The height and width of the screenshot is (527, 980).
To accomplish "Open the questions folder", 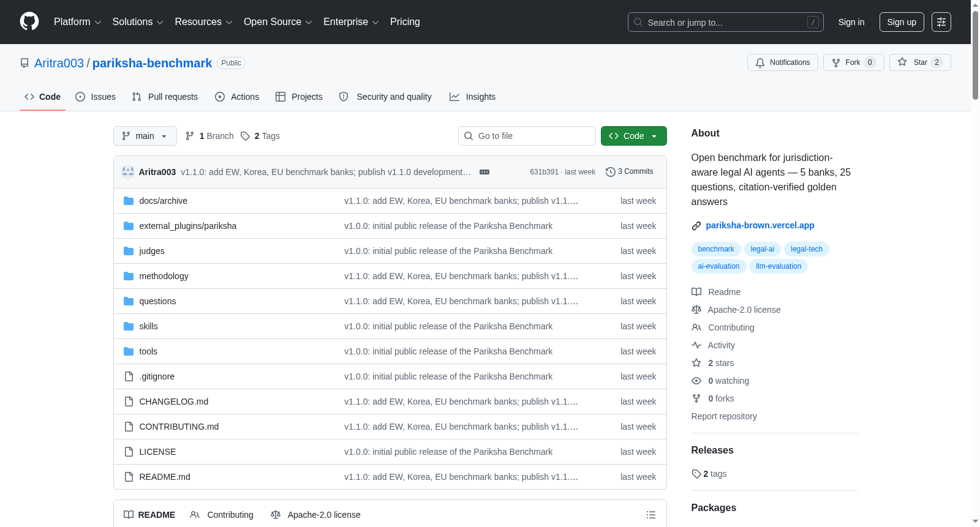I will coord(157,301).
